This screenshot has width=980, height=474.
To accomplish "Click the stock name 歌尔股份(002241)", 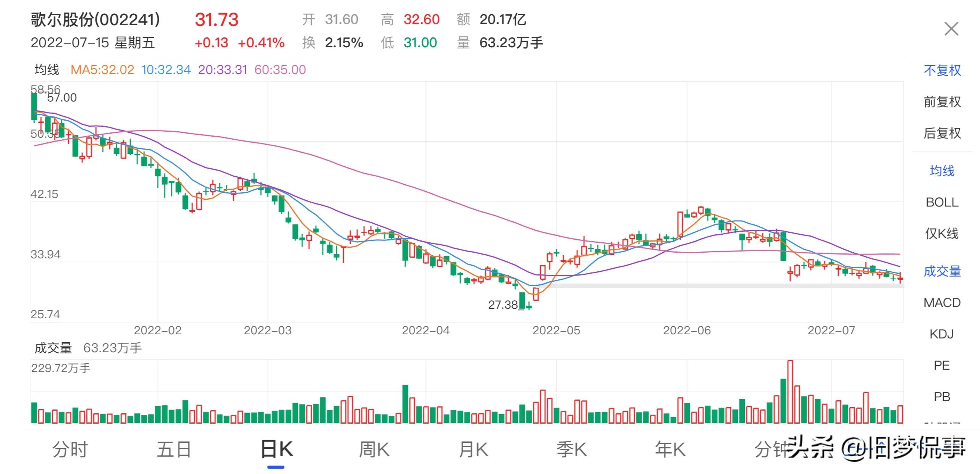I will tap(95, 19).
